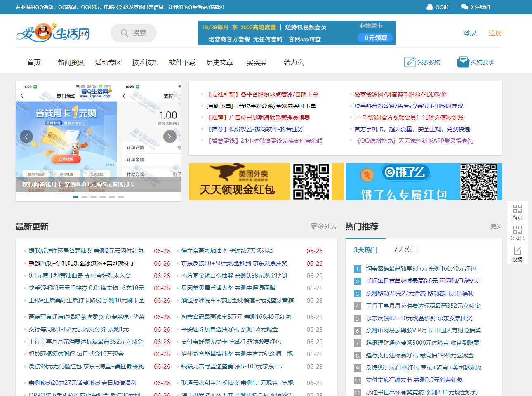Open the 技术技巧 menu item

[x=145, y=62]
